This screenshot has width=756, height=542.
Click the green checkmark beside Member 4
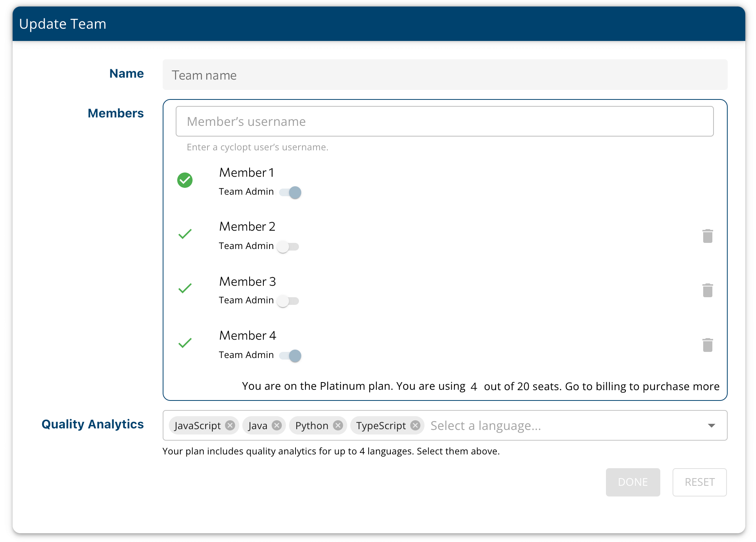tap(185, 343)
